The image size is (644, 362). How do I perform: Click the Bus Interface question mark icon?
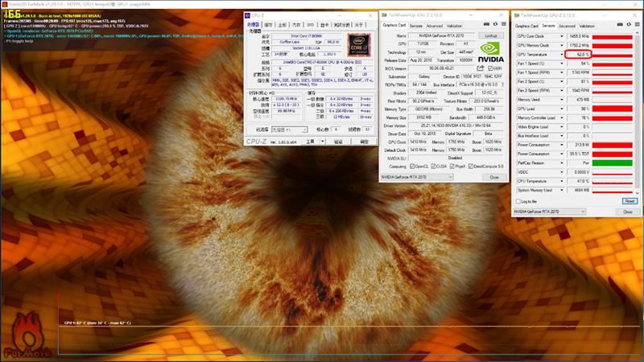(502, 84)
